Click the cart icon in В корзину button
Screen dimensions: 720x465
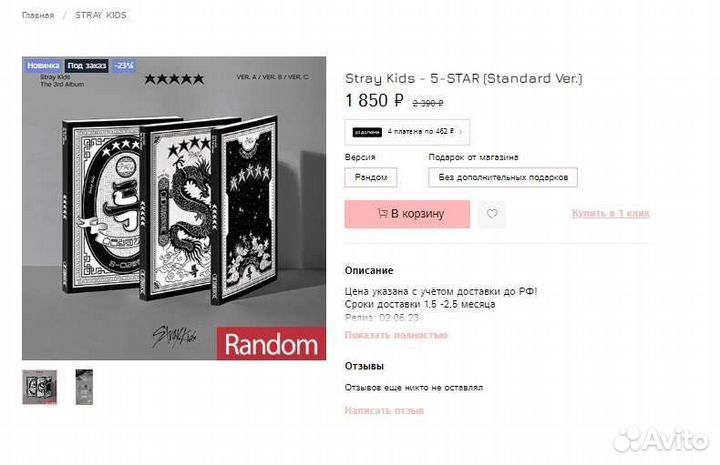(x=382, y=213)
